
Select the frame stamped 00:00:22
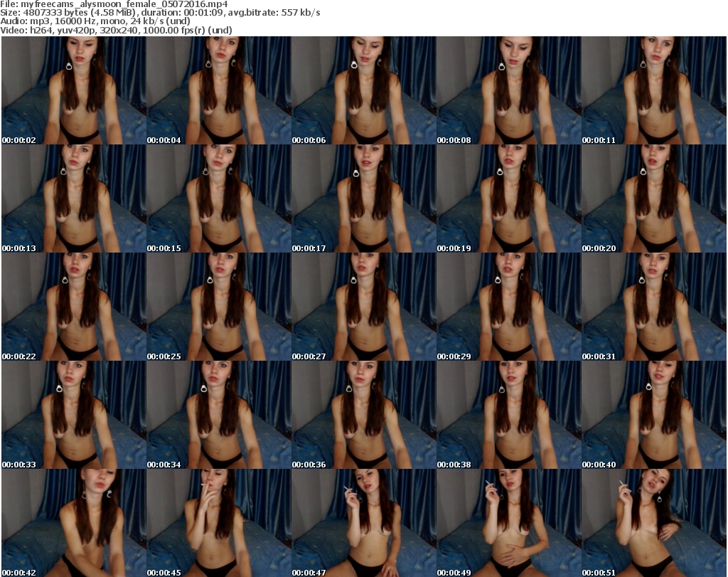coord(74,307)
